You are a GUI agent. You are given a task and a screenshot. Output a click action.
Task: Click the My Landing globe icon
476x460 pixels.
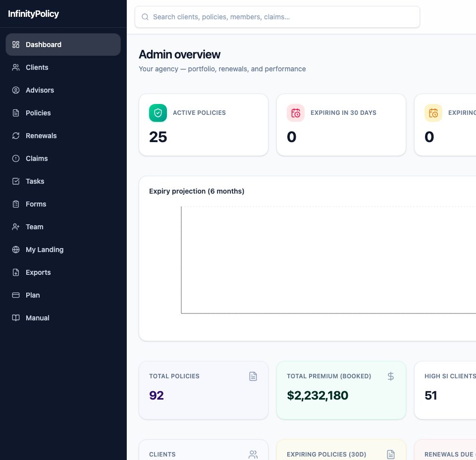coord(16,250)
